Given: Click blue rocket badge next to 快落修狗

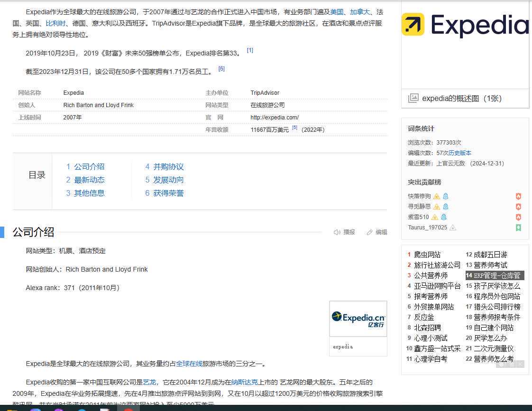Looking at the screenshot, I should (x=446, y=196).
